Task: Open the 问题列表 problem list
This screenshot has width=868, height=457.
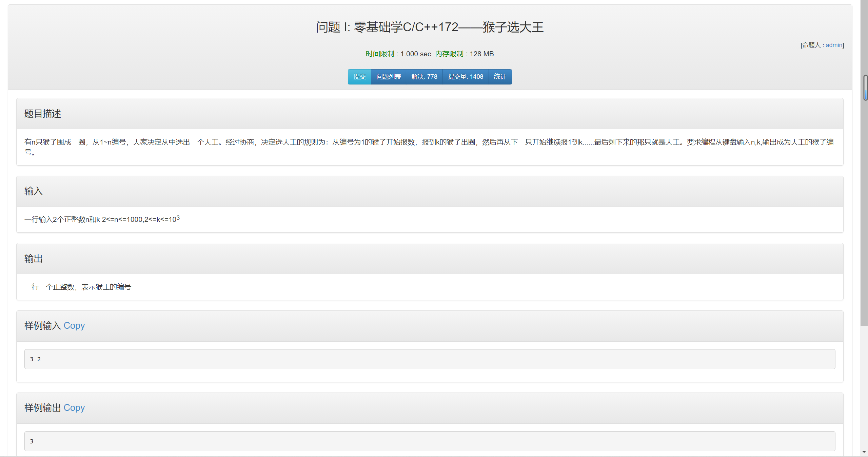Action: 389,77
